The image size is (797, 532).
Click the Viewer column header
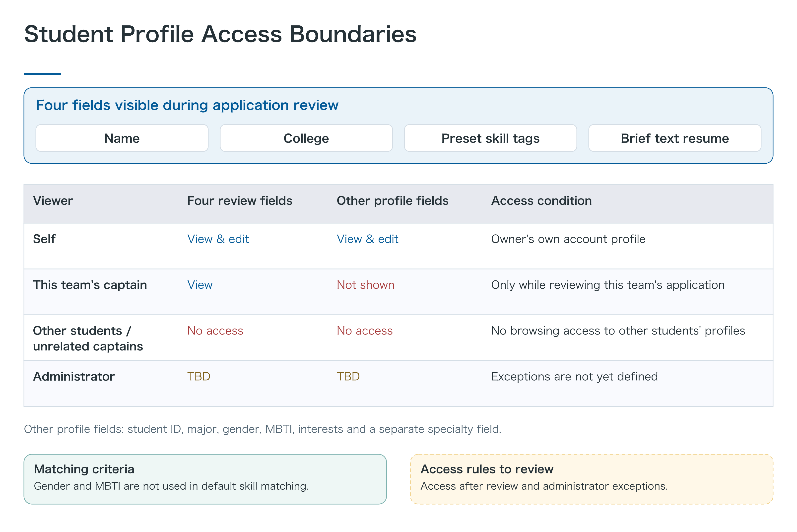point(53,201)
